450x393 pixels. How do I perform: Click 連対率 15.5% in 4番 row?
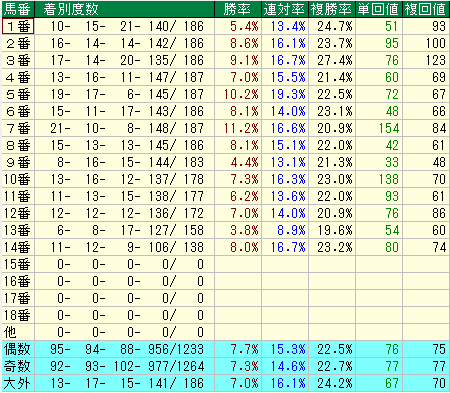(288, 77)
